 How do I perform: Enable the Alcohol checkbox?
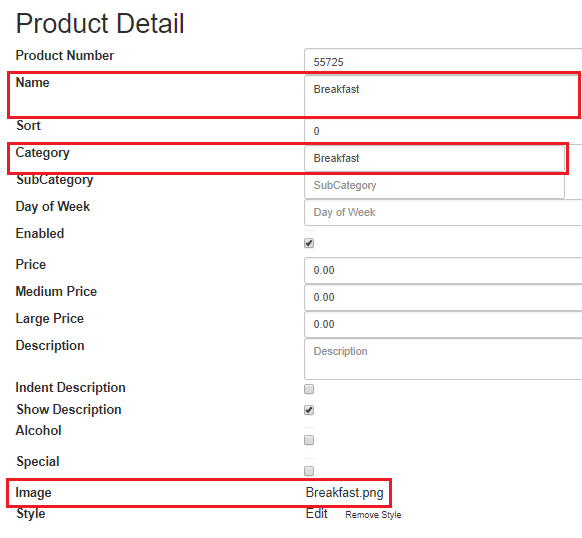coord(309,440)
